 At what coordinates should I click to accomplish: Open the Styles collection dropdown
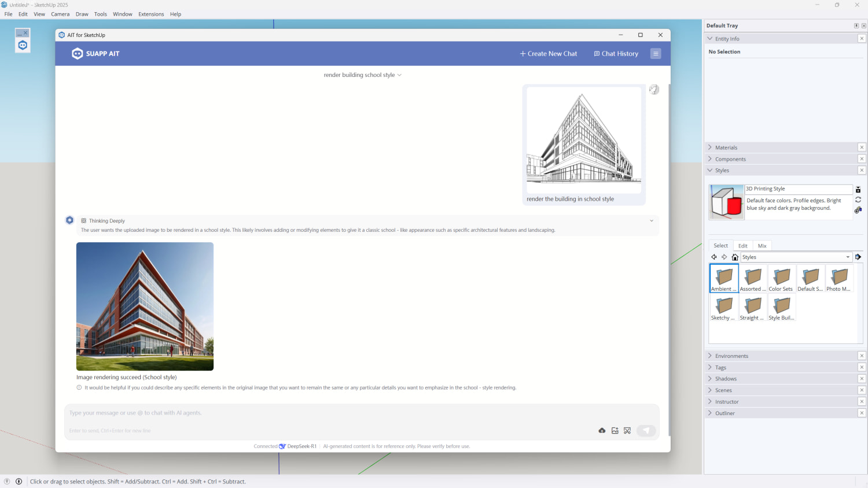click(848, 257)
